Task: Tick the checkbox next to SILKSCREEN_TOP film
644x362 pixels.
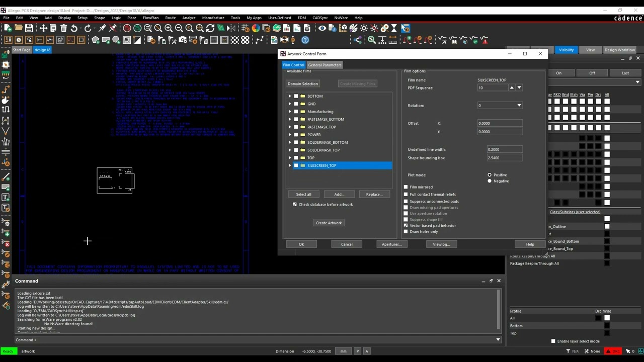Action: point(296,165)
